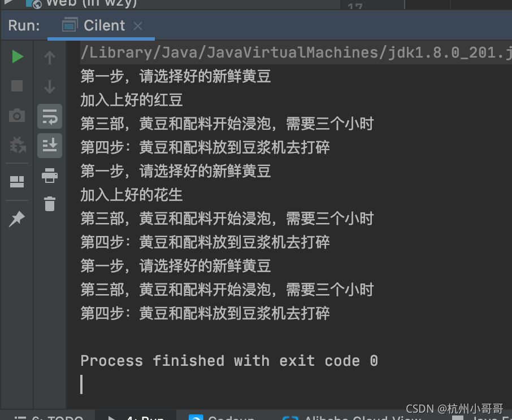The width and height of the screenshot is (512, 420).
Task: Expand the web (in wzy) tree node
Action: (x=8, y=2)
